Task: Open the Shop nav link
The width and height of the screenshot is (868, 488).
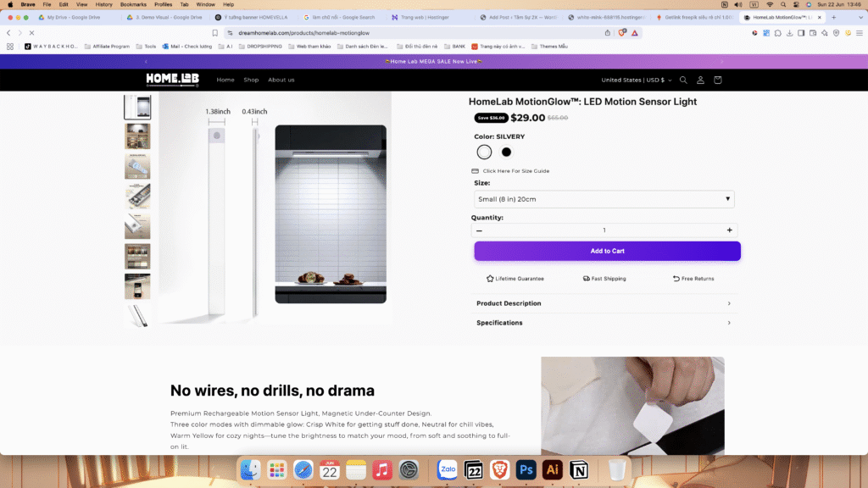Action: click(x=251, y=80)
